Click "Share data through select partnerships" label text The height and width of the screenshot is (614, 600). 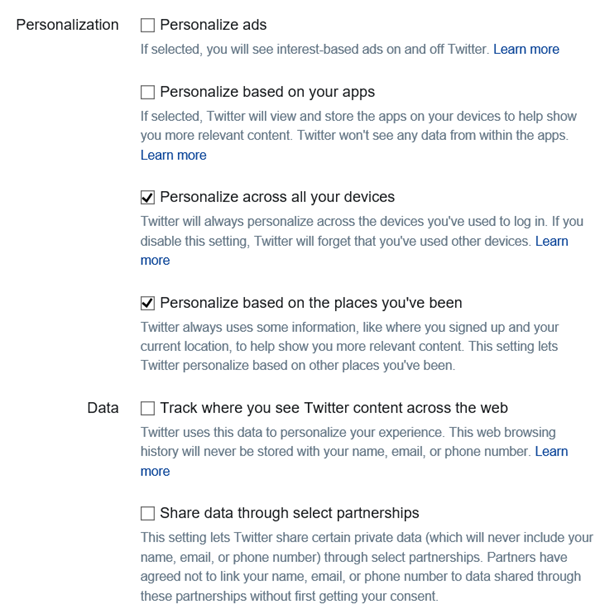(289, 513)
